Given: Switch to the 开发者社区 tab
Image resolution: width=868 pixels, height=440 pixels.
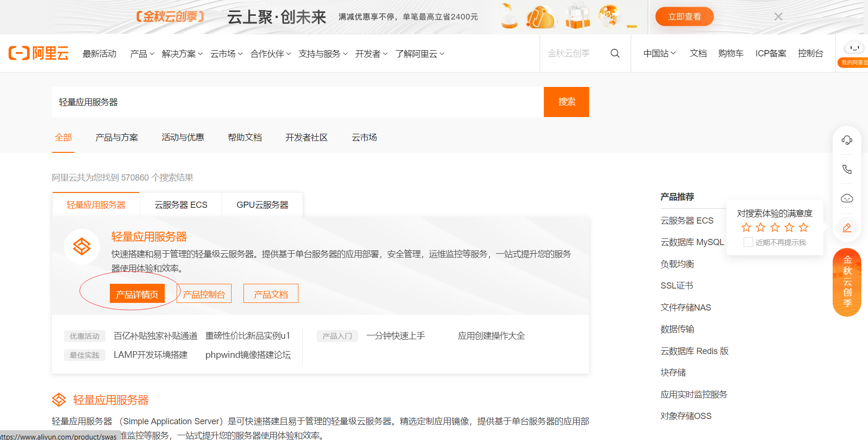Looking at the screenshot, I should pos(307,138).
